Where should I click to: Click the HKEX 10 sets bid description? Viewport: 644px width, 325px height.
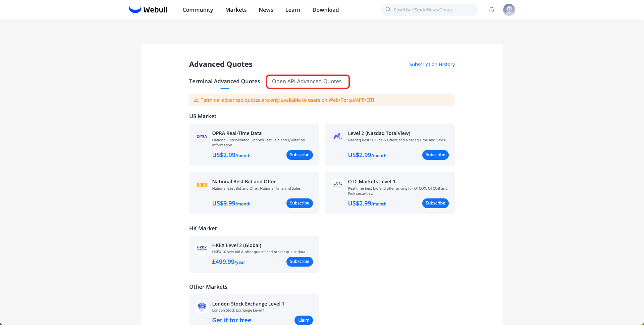tap(259, 252)
